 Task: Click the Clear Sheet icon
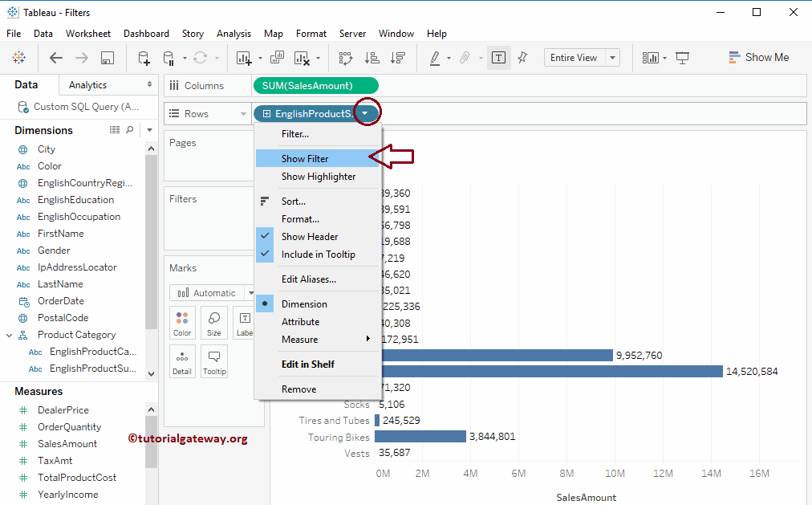pos(302,58)
